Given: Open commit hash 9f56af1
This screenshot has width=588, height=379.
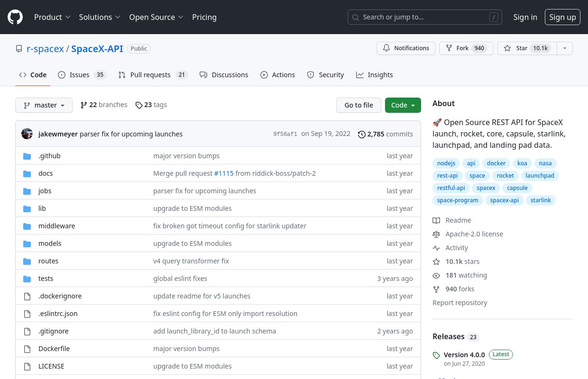Looking at the screenshot, I should click(x=285, y=134).
